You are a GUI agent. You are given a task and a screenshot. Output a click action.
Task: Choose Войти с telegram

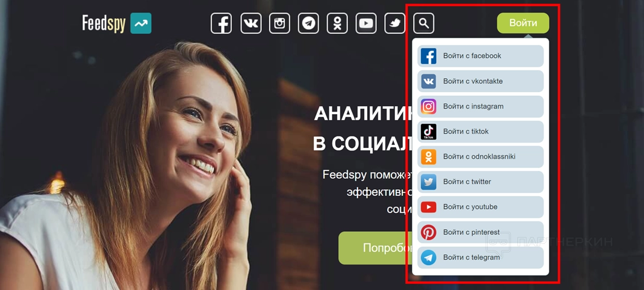coord(480,257)
